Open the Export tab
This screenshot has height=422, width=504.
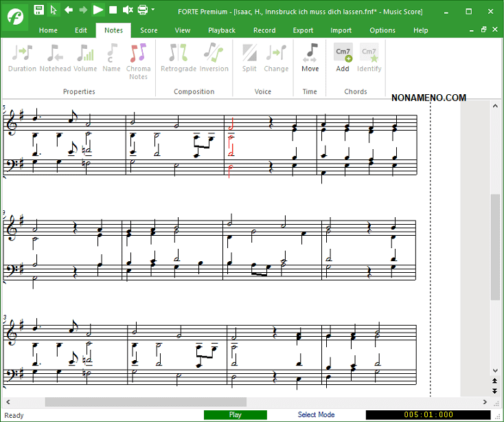[303, 30]
